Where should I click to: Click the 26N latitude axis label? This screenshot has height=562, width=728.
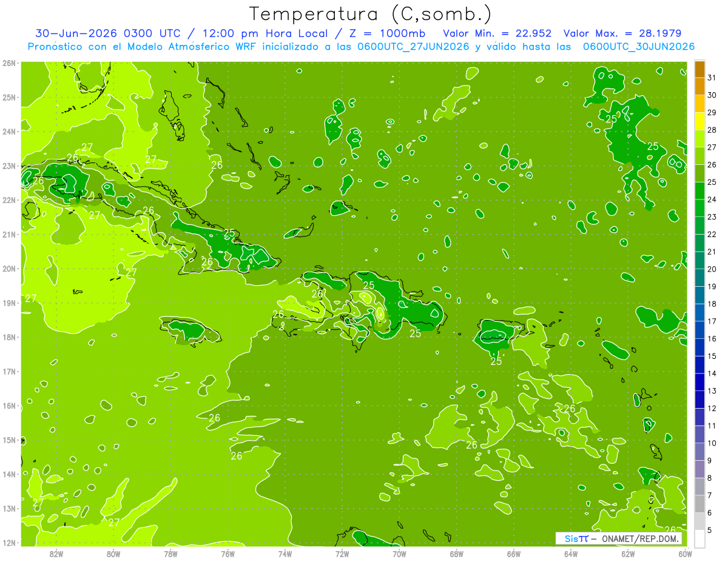9,63
